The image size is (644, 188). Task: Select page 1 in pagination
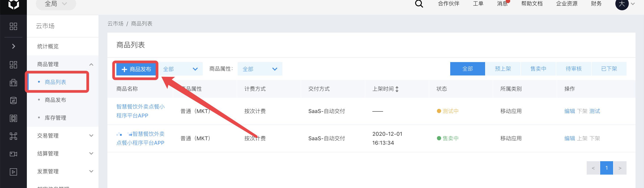[x=606, y=168]
